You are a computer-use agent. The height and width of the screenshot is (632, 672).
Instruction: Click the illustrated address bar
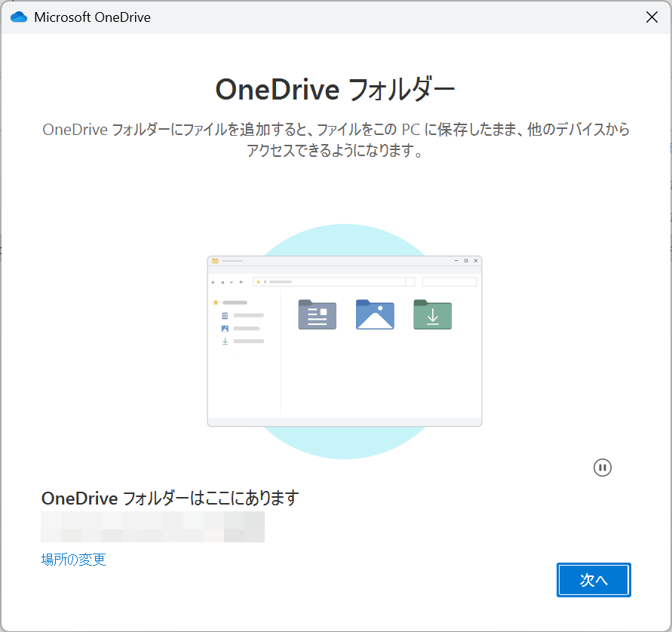pos(332,282)
